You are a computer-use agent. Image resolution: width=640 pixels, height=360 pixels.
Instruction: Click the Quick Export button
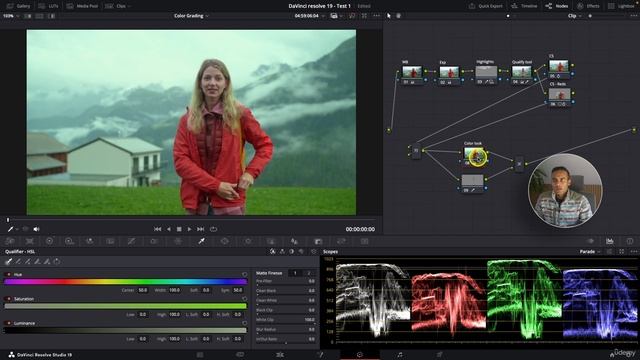[x=486, y=6]
